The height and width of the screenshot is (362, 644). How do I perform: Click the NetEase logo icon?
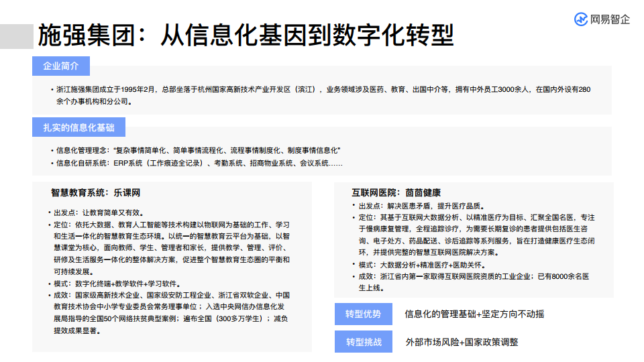581,19
